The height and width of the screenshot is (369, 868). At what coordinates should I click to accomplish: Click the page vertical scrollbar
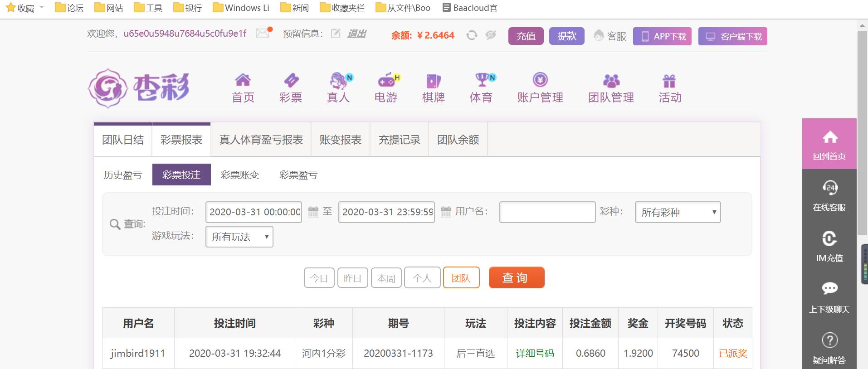point(862,133)
